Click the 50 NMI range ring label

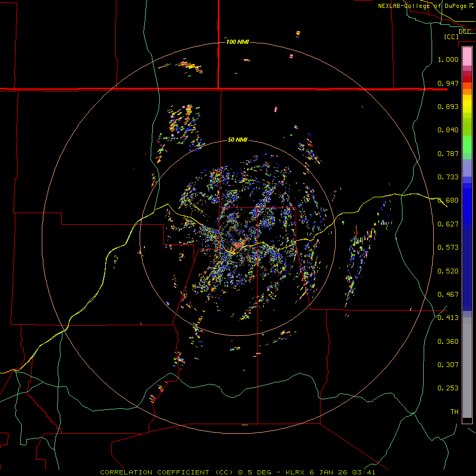point(237,140)
